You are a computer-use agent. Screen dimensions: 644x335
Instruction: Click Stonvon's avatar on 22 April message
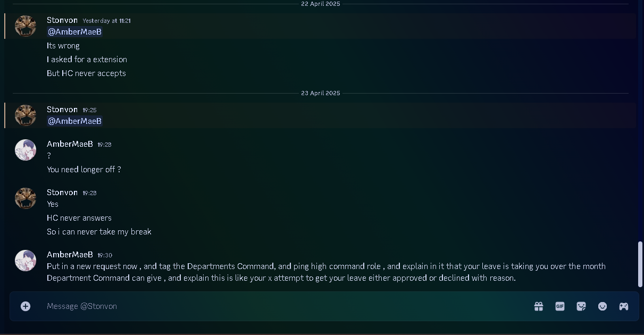tap(26, 26)
